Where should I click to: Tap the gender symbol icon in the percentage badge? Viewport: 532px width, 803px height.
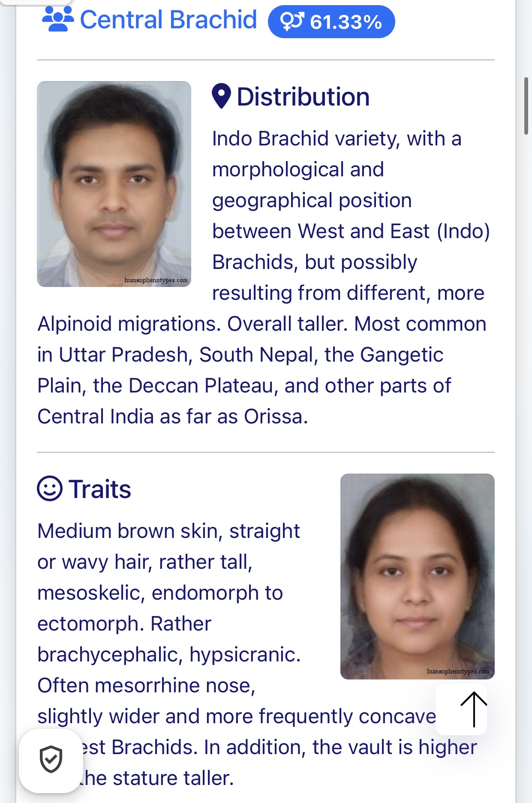292,21
